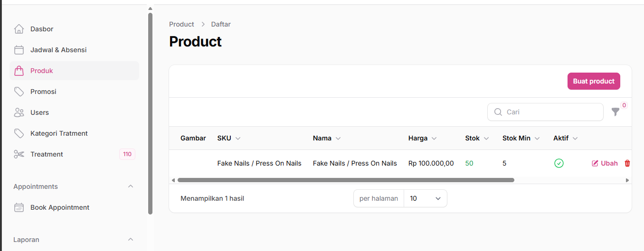Click the Dasbor home icon
Image resolution: width=644 pixels, height=251 pixels.
(x=19, y=29)
